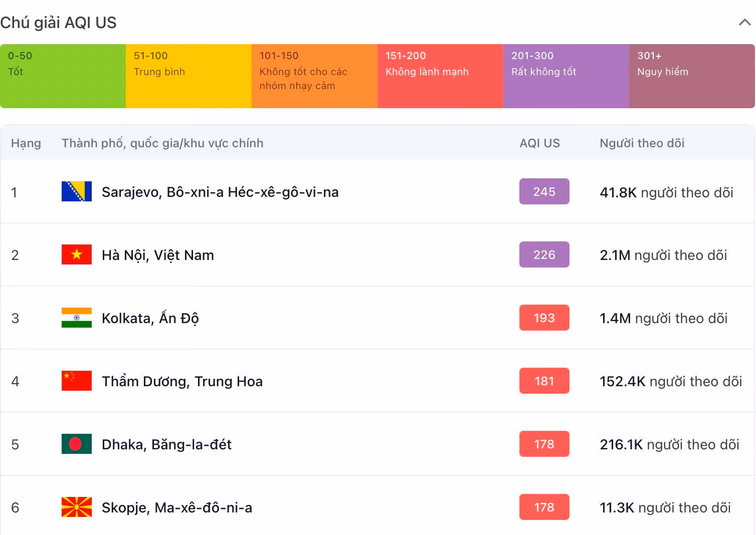Click the AQI US column header

[x=539, y=143]
